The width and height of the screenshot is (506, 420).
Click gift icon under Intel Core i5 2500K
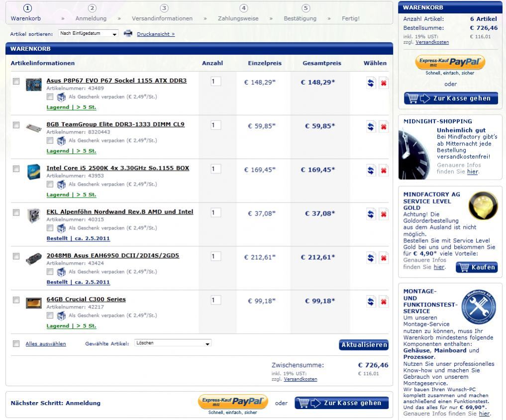(x=61, y=184)
